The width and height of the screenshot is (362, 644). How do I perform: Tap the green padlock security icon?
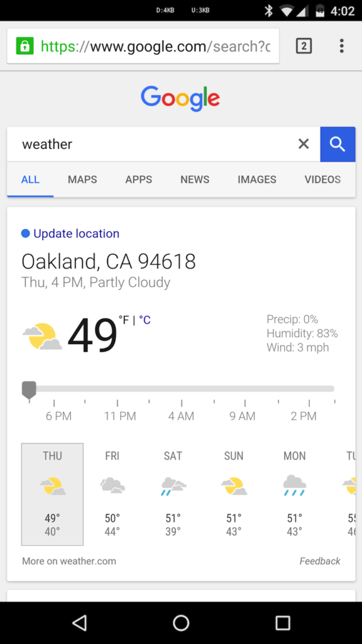pyautogui.click(x=25, y=46)
